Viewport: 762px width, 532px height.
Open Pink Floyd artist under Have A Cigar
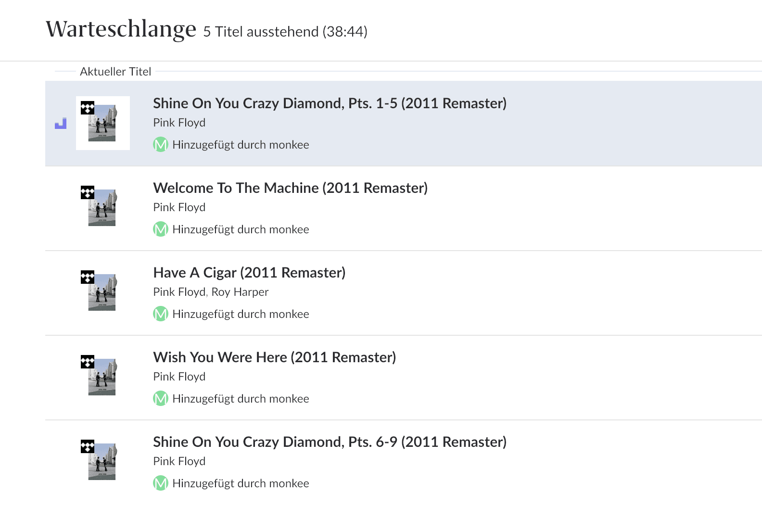coord(179,292)
